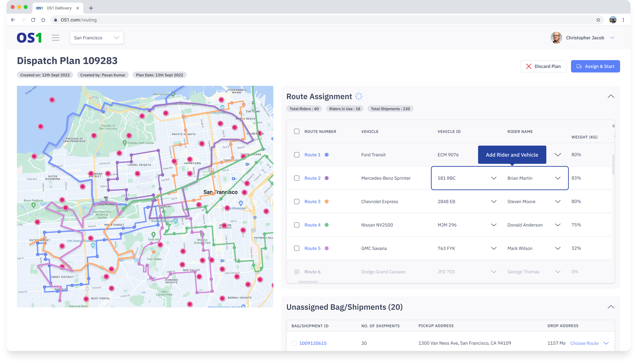Open the Route 3 link

(x=312, y=201)
